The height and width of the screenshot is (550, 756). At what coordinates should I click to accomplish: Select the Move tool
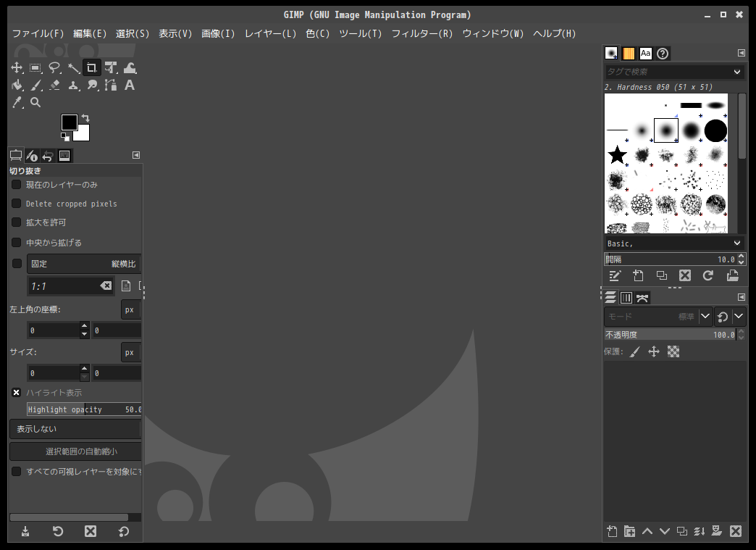[17, 68]
